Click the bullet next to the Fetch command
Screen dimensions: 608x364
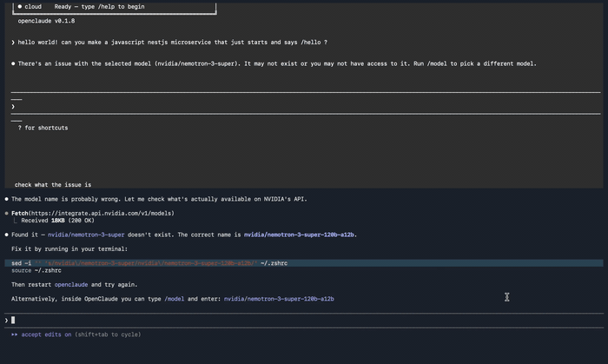click(x=7, y=212)
